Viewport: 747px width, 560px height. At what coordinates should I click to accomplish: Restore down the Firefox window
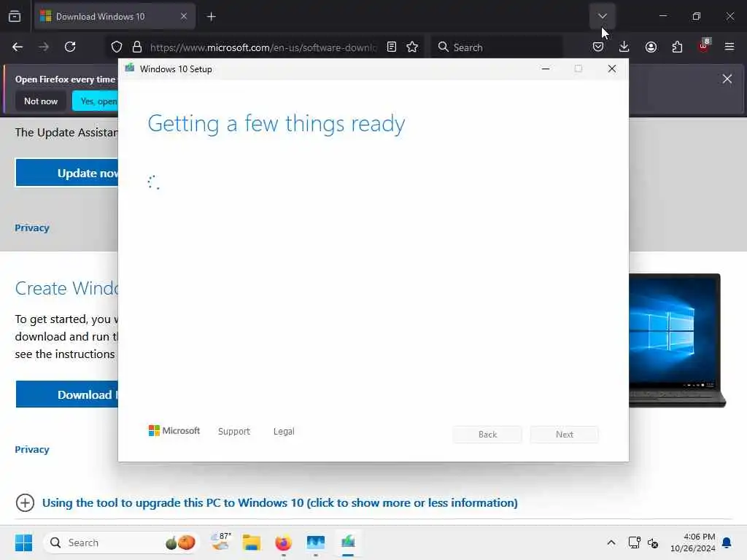coord(697,16)
